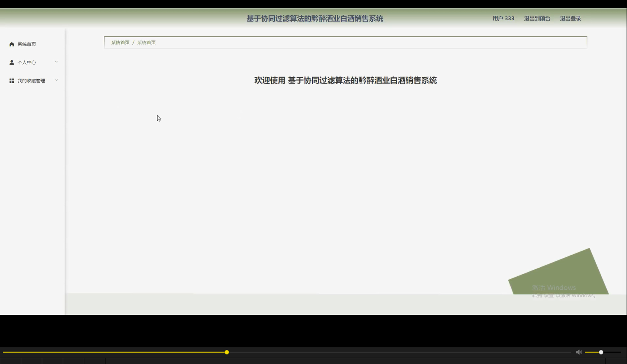Click the first 系统首页 breadcrumb link
Viewport: 627px width, 364px height.
click(120, 43)
